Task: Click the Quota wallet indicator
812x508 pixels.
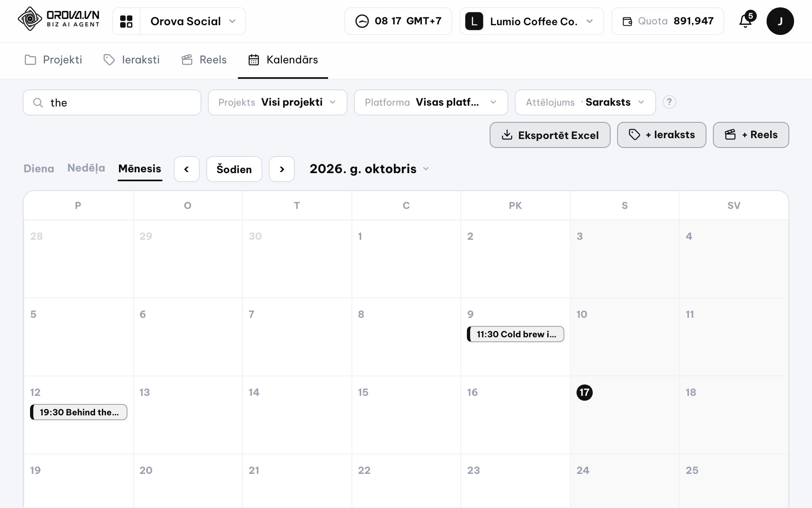Action: pos(668,21)
